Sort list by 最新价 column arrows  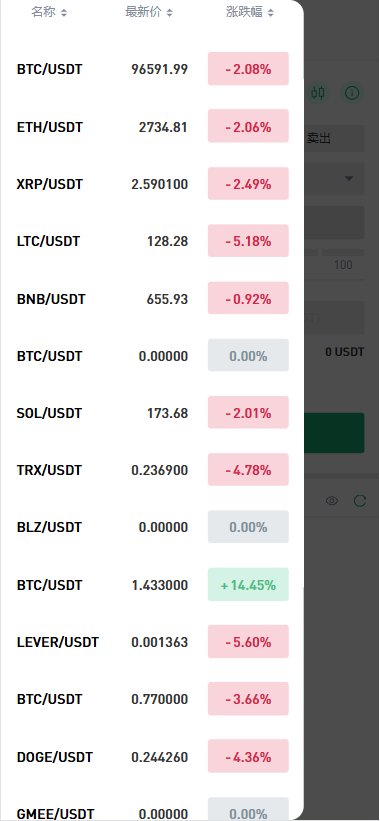pyautogui.click(x=169, y=13)
